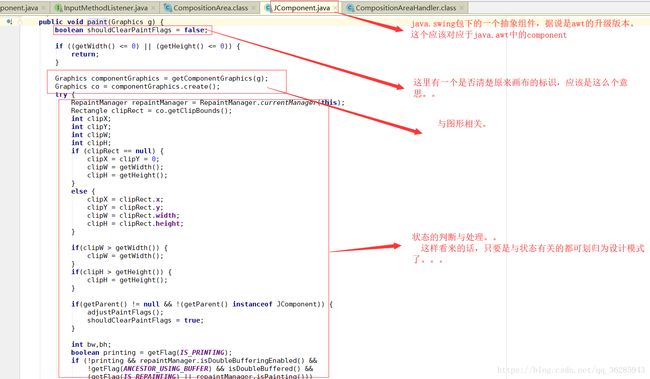Close the CompositionArea.class tab

tap(254, 8)
